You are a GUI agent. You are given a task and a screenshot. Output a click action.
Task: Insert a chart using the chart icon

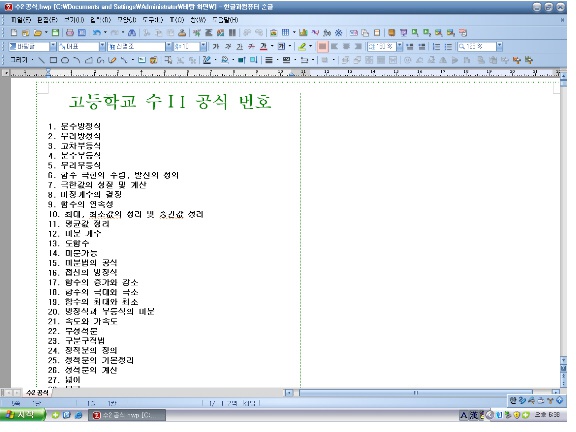click(x=303, y=33)
